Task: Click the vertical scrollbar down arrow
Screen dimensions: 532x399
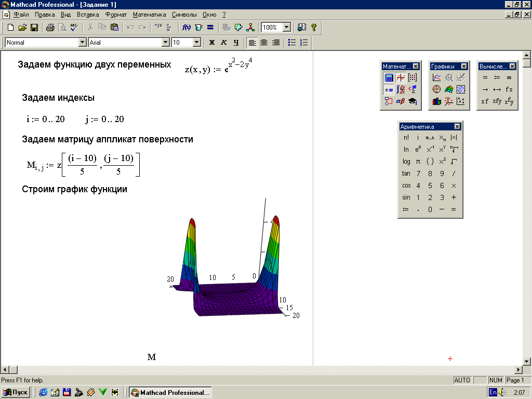Action: tap(527, 362)
